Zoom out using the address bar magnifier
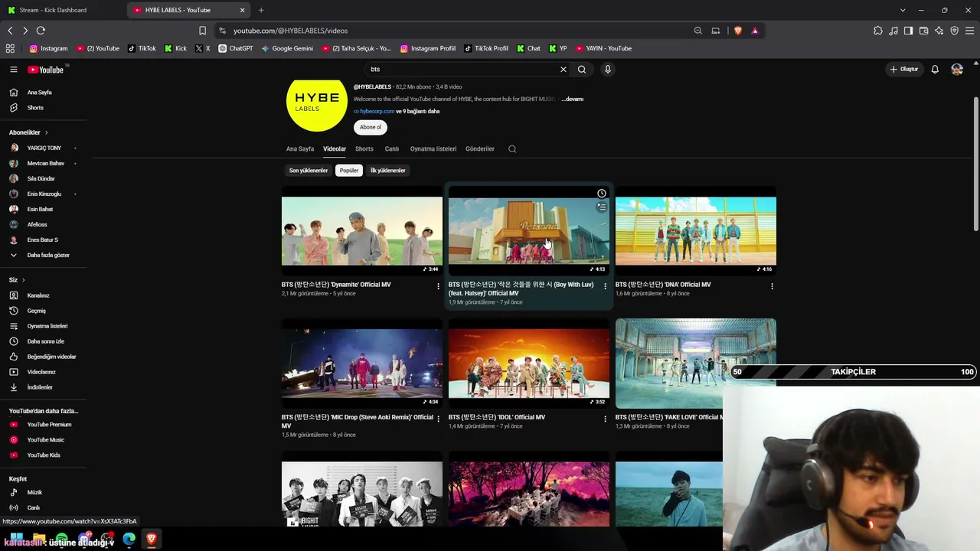This screenshot has width=980, height=551. click(698, 31)
